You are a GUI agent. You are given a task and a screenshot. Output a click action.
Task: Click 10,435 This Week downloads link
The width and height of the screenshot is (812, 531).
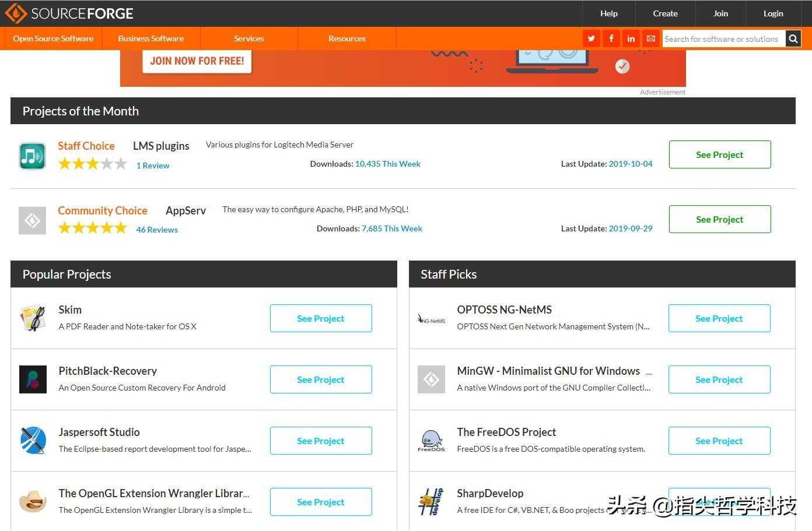click(x=388, y=164)
